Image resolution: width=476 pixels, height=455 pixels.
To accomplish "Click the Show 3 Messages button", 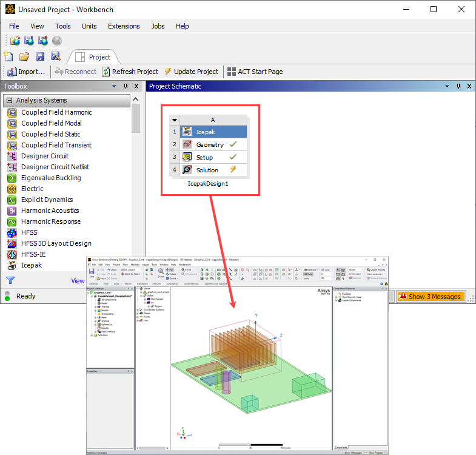I will tap(431, 297).
